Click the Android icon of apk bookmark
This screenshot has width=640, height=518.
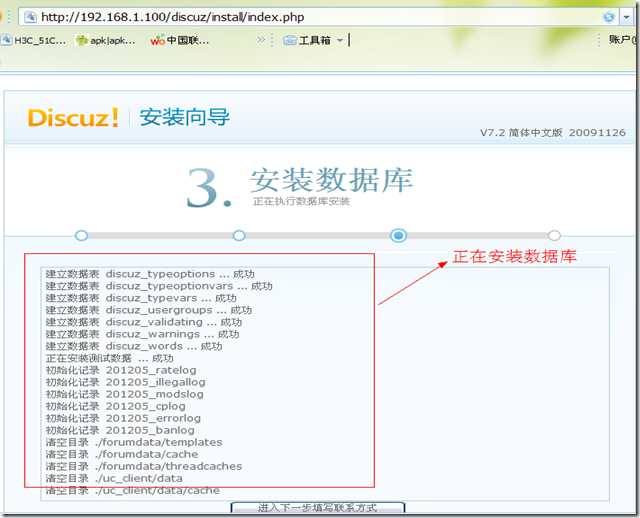click(x=82, y=40)
